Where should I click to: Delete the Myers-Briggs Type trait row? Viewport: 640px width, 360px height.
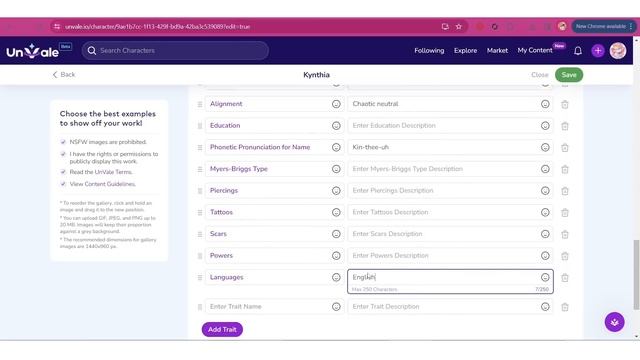point(565,169)
